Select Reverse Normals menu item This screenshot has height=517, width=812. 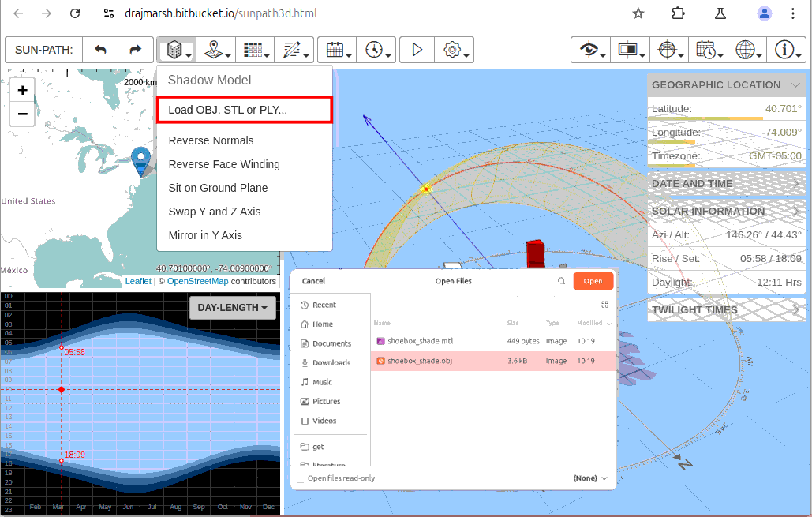tap(211, 140)
